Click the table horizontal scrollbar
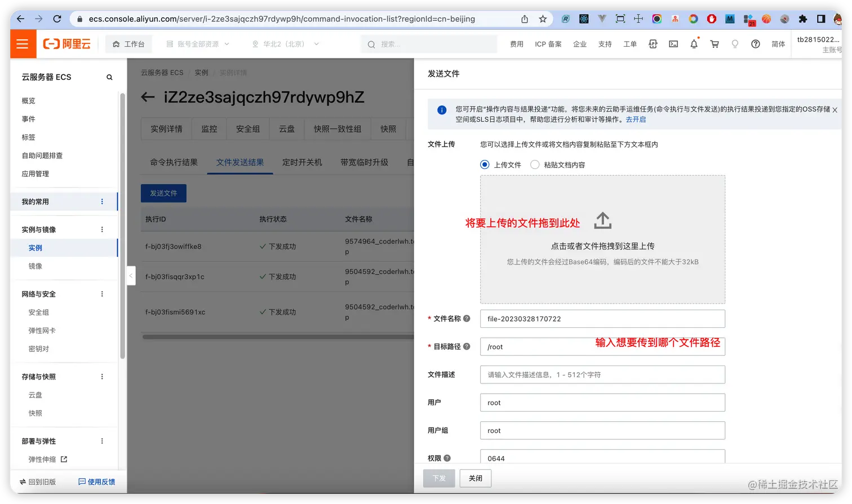 click(278, 337)
